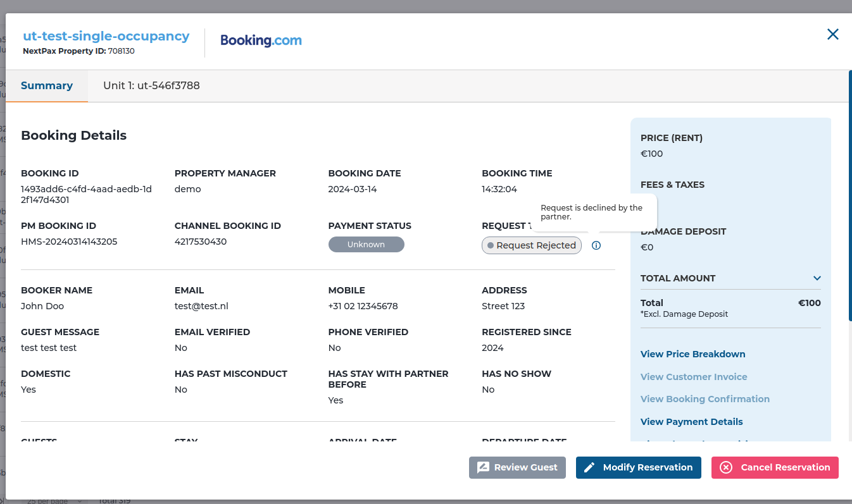Click the Request Rejected status badge
The height and width of the screenshot is (504, 852).
[x=532, y=245]
